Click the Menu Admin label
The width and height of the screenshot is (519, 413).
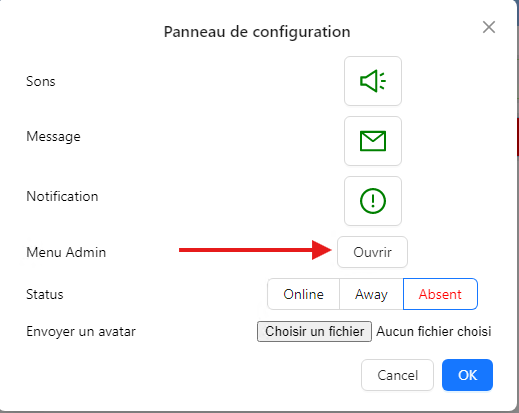(x=66, y=252)
